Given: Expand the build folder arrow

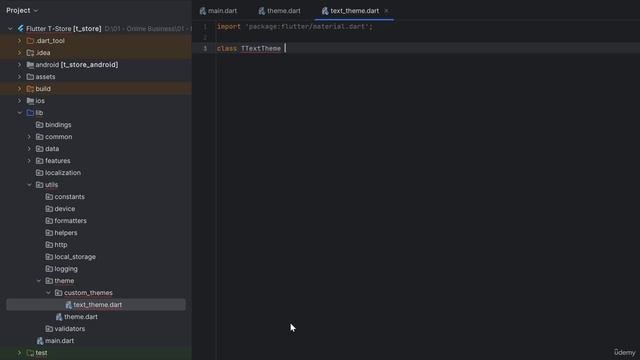Looking at the screenshot, I should click(19, 89).
